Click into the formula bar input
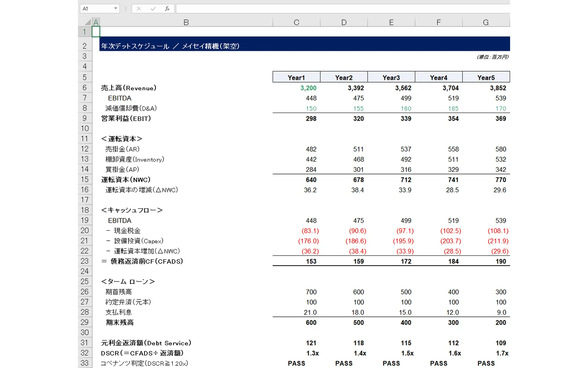Viewport: 588px width, 368px height. pos(343,8)
